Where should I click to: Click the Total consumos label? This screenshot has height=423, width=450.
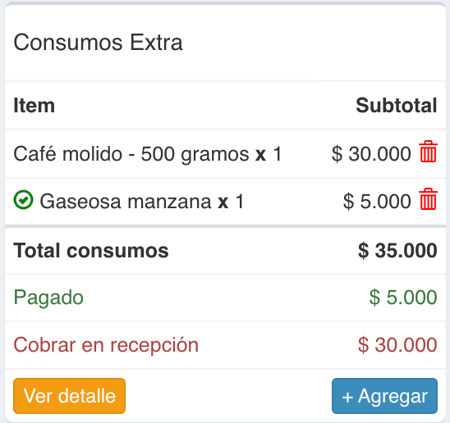pyautogui.click(x=91, y=250)
